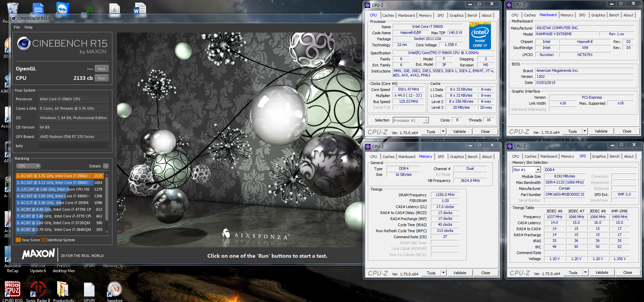Image resolution: width=644 pixels, height=302 pixels.
Task: Click title icon of CPU-Z Mainboard window
Action: pyautogui.click(x=509, y=5)
